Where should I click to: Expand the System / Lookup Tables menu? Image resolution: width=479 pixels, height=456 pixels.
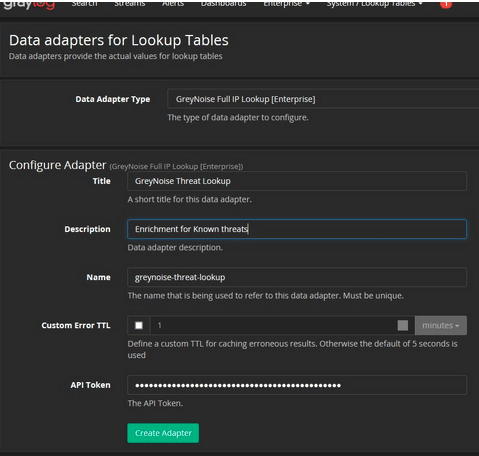[375, 3]
